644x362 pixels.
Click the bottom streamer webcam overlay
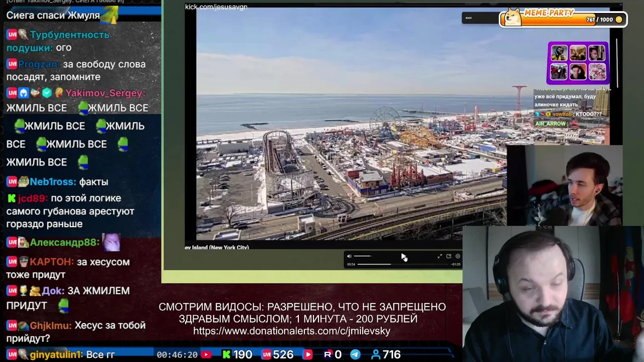(x=553, y=294)
